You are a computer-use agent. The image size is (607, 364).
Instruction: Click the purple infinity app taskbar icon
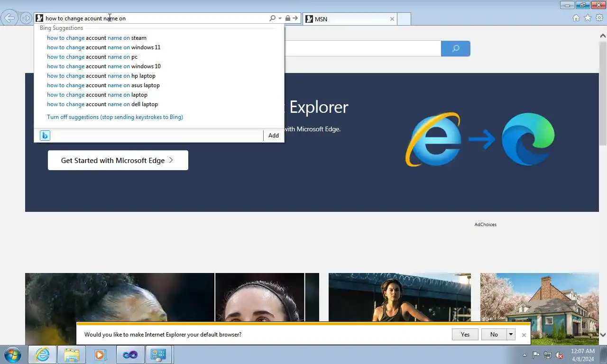pyautogui.click(x=129, y=355)
